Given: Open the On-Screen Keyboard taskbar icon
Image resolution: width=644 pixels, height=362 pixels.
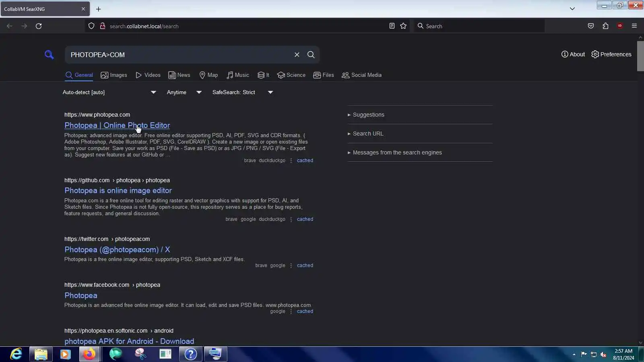Looking at the screenshot, I should click(x=215, y=354).
